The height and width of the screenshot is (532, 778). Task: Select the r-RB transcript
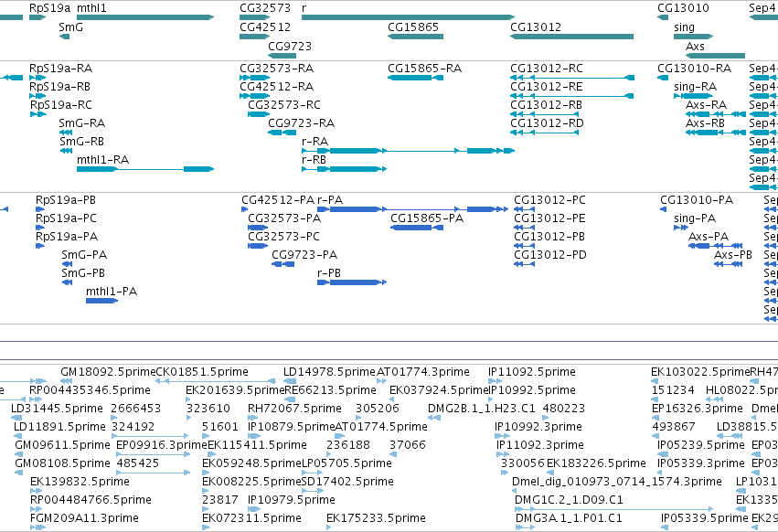344,169
